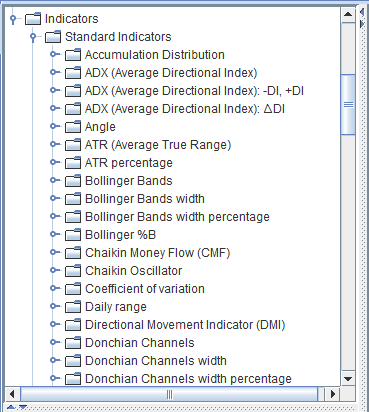Click the ATR percentage folder icon

tap(73, 163)
